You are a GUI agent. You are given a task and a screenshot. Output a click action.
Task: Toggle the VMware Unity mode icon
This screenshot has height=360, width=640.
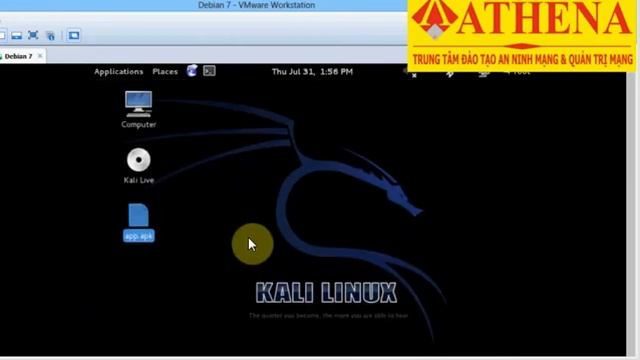tap(51, 36)
